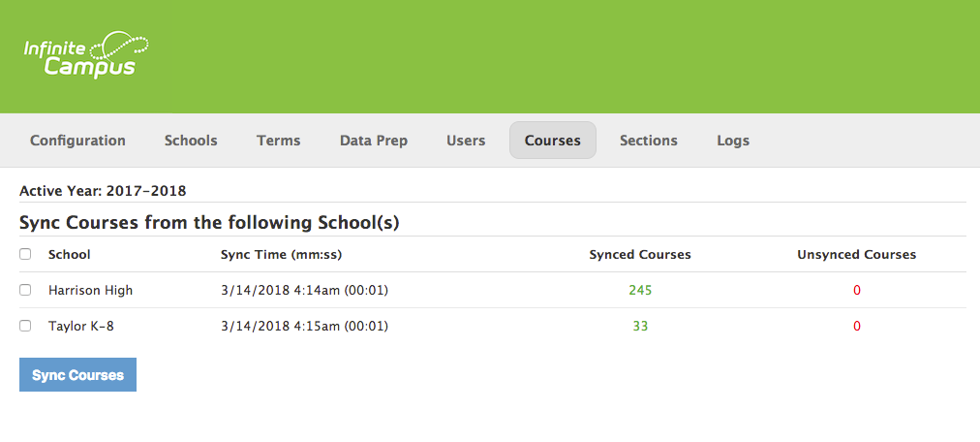This screenshot has height=442, width=980.
Task: Select the Users tab
Action: [x=466, y=141]
